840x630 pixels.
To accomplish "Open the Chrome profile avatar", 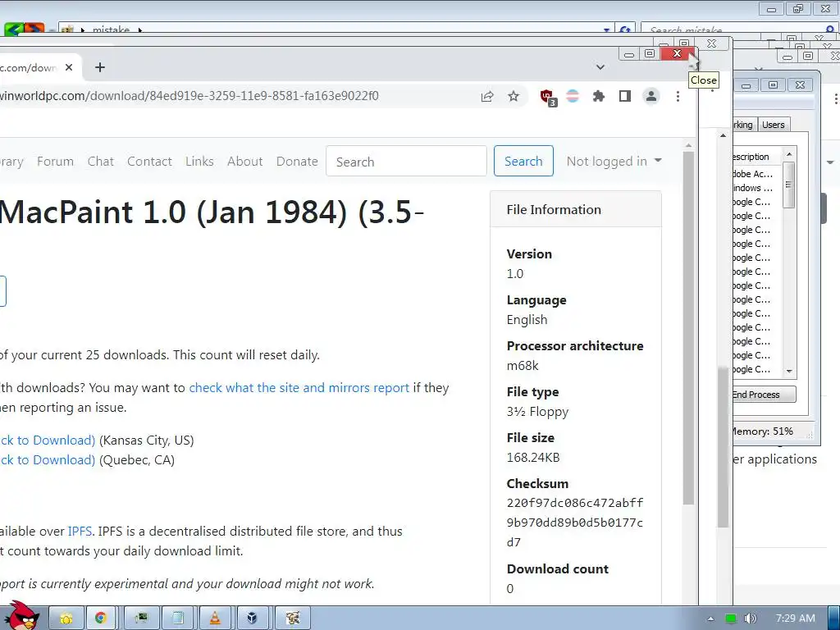I will tap(651, 97).
